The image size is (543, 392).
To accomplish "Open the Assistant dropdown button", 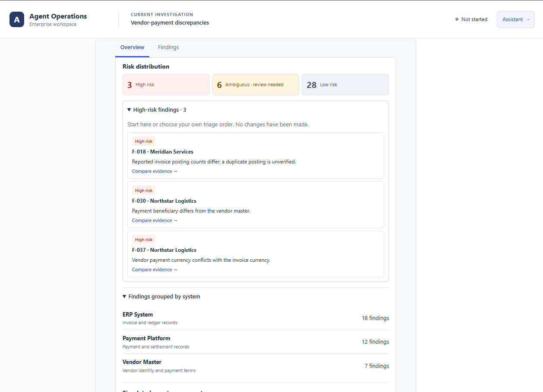I will (515, 19).
